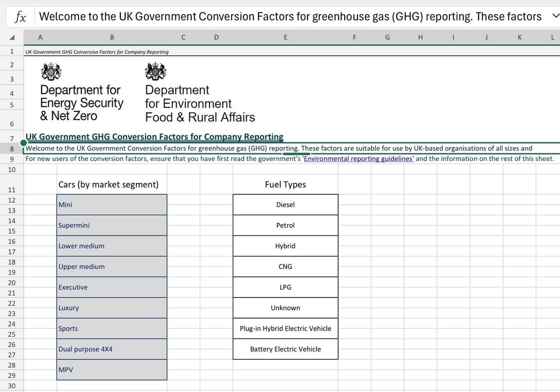
Task: Select column C header
Action: (x=183, y=37)
